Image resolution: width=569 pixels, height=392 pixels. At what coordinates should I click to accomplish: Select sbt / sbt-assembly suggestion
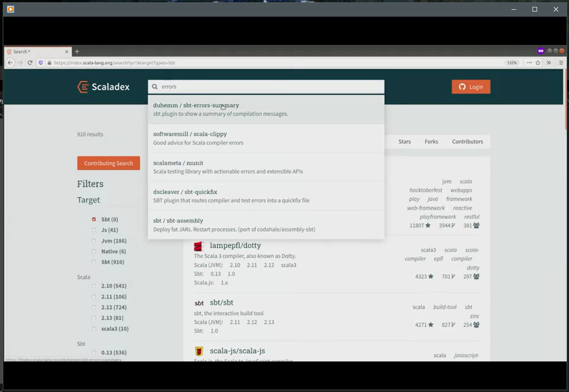[x=266, y=224]
